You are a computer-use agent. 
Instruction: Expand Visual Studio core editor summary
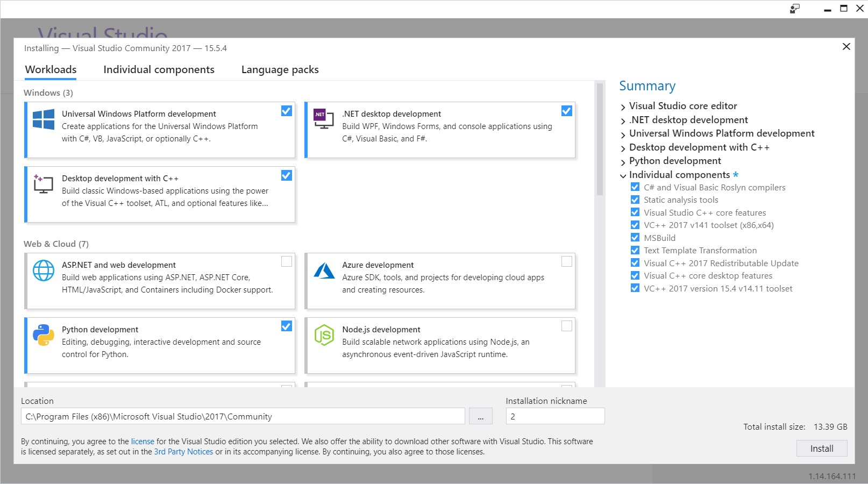tap(623, 107)
